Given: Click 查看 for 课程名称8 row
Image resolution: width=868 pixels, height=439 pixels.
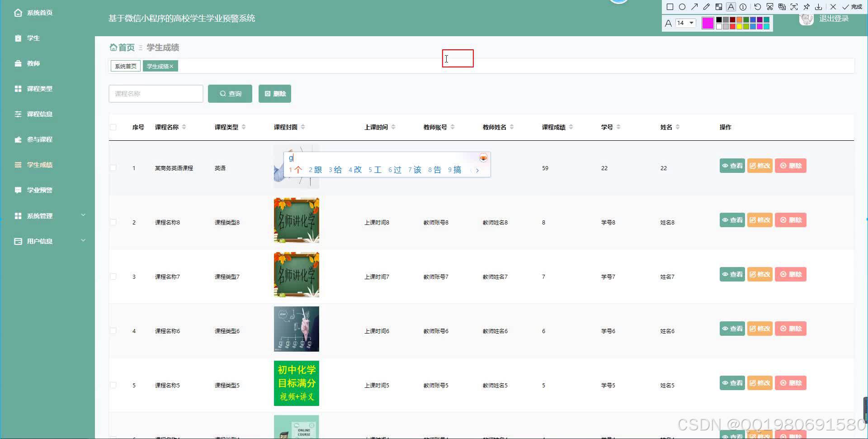Looking at the screenshot, I should [x=732, y=220].
